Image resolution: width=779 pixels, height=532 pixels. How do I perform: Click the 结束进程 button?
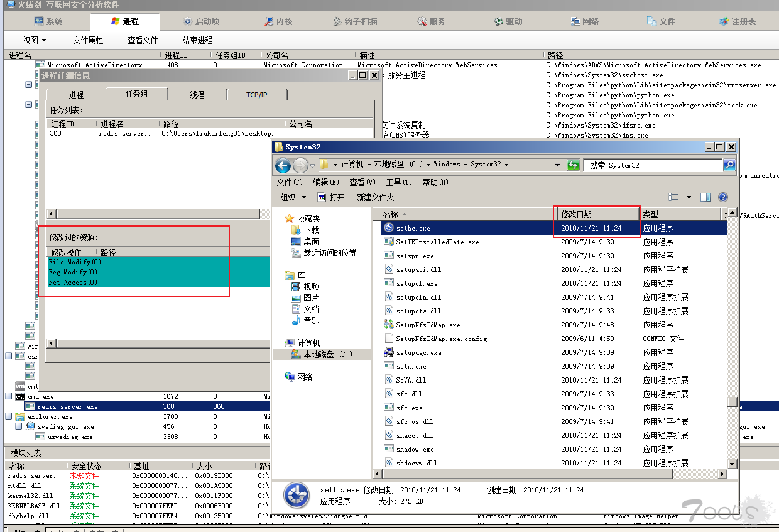(197, 40)
